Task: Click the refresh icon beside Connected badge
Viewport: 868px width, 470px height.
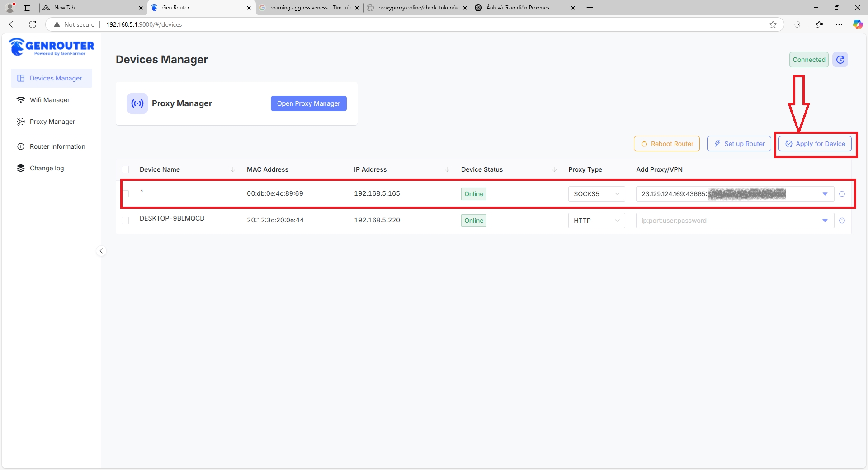Action: [840, 60]
